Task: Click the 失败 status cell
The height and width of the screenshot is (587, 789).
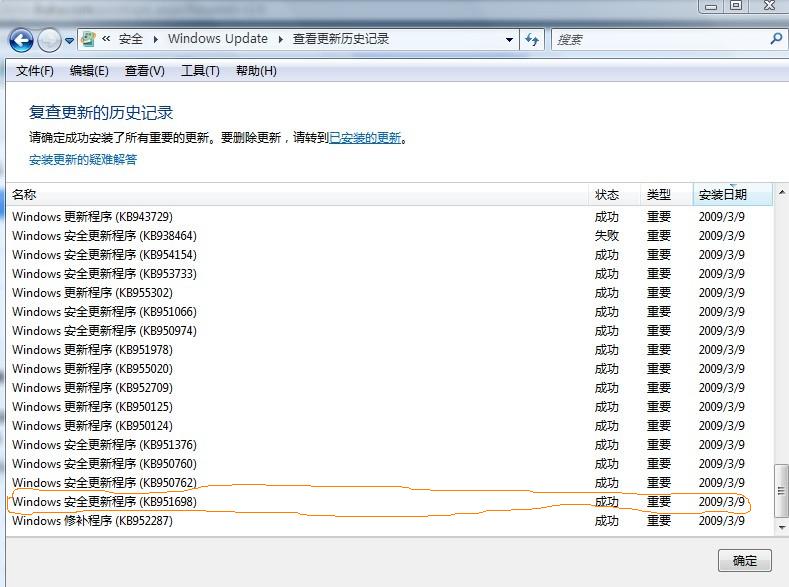Action: [x=606, y=236]
